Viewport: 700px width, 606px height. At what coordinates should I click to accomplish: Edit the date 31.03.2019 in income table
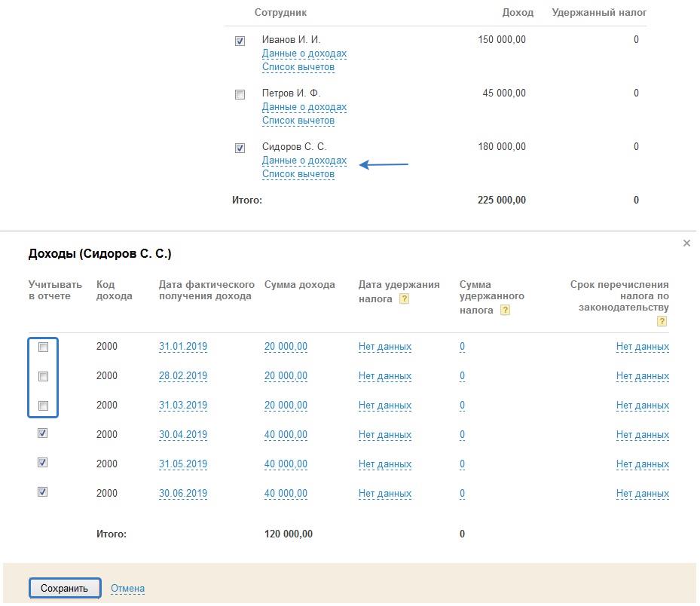pyautogui.click(x=182, y=406)
